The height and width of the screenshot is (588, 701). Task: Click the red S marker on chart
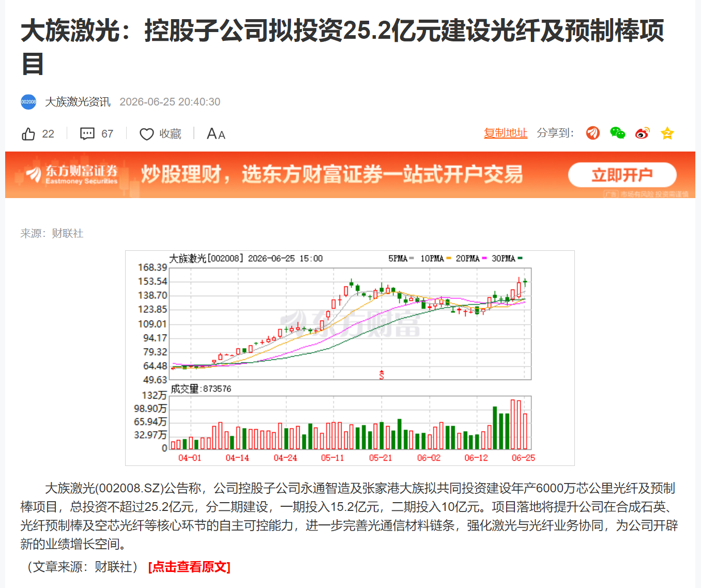pyautogui.click(x=382, y=375)
